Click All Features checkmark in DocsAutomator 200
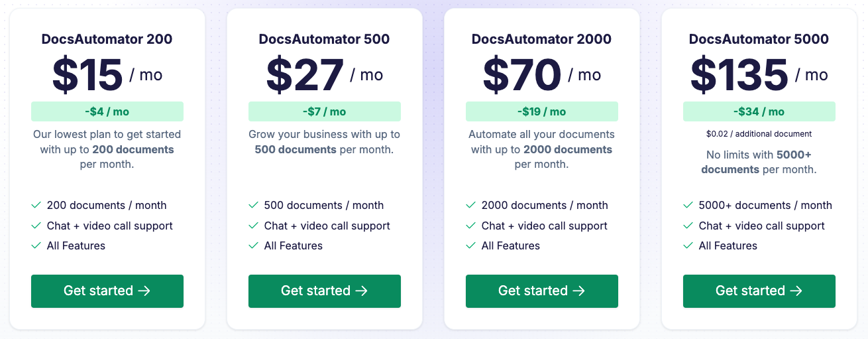Image resolution: width=868 pixels, height=339 pixels. pos(36,245)
